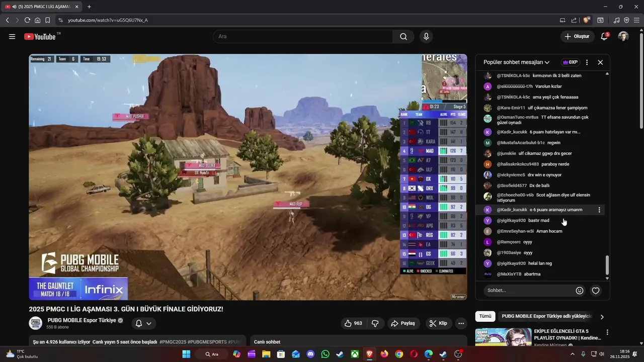Switch to the 2025 PMGC browser tab

coord(42,7)
